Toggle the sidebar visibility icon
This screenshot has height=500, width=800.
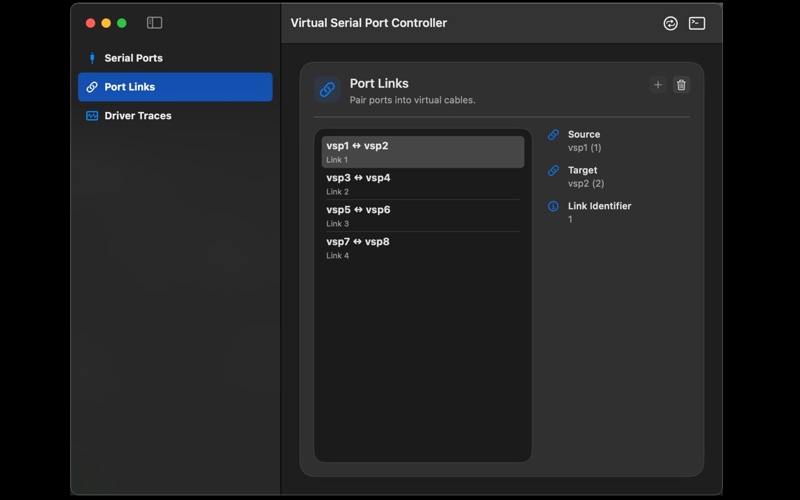[154, 22]
